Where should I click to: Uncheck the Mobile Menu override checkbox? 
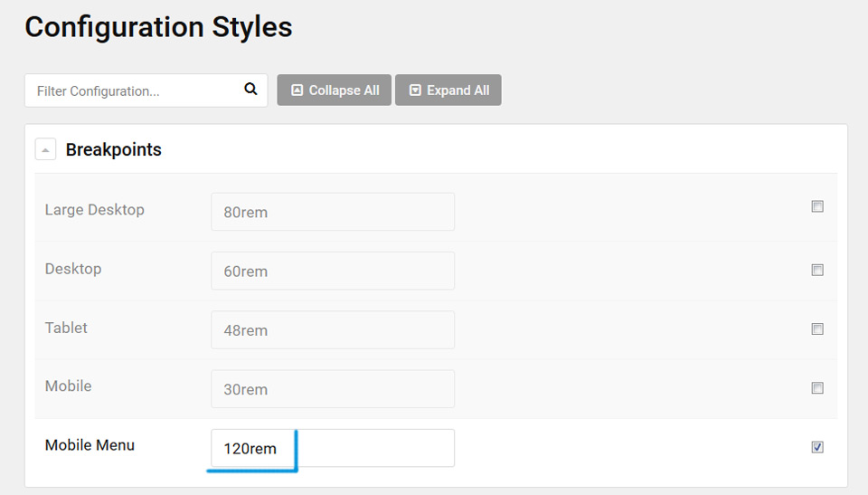817,447
